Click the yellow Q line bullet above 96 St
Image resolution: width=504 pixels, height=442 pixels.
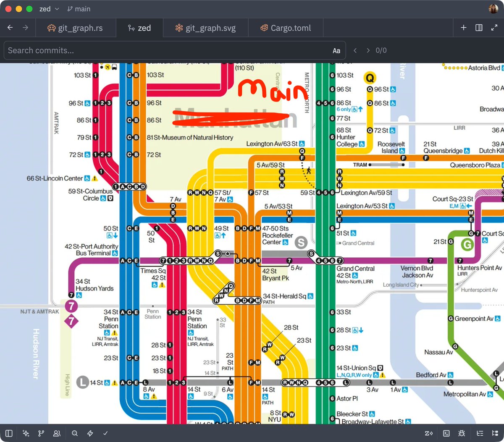click(370, 78)
